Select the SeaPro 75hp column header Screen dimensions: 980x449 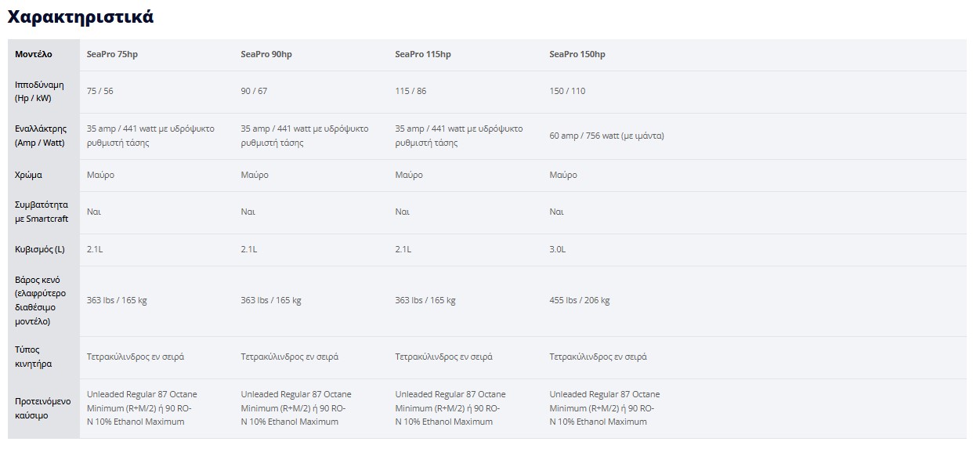(112, 54)
